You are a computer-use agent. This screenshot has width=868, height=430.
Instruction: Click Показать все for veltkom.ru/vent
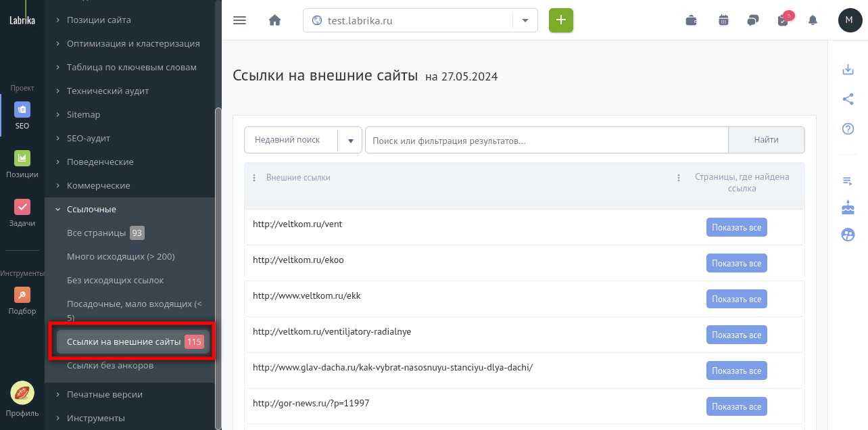(x=737, y=227)
